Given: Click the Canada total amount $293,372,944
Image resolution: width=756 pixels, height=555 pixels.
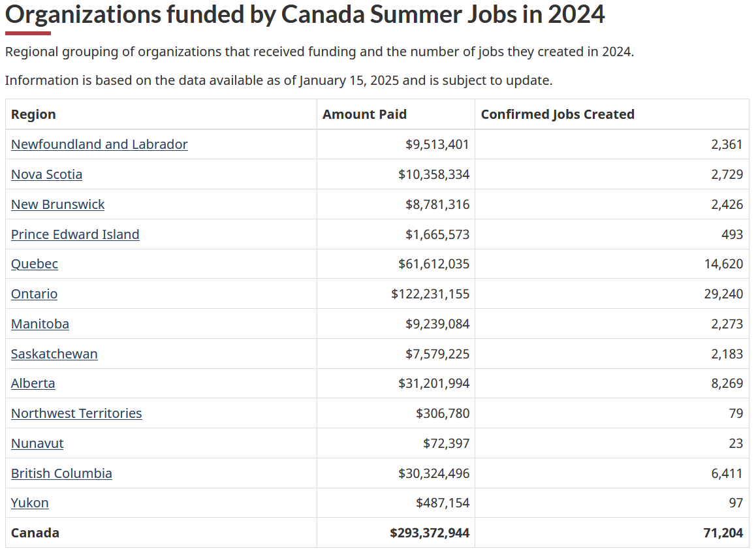Looking at the screenshot, I should click(430, 533).
